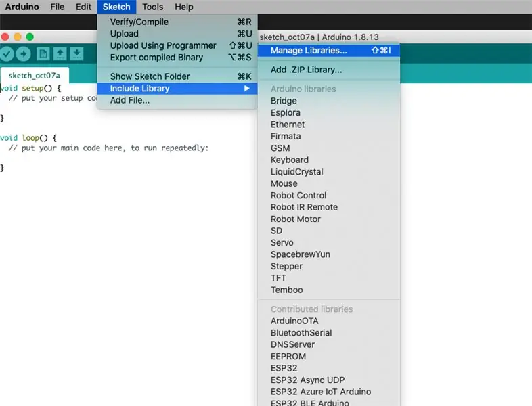The image size is (532, 406).
Task: Include the Mouse library
Action: click(329, 183)
